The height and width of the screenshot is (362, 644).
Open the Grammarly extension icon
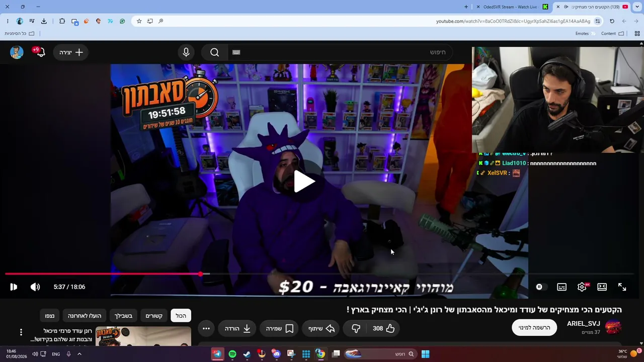pos(122,21)
